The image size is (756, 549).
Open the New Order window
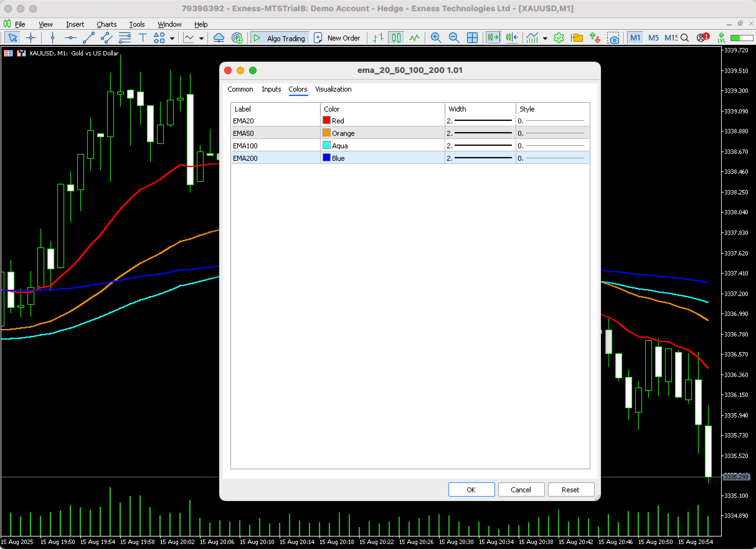pos(337,38)
